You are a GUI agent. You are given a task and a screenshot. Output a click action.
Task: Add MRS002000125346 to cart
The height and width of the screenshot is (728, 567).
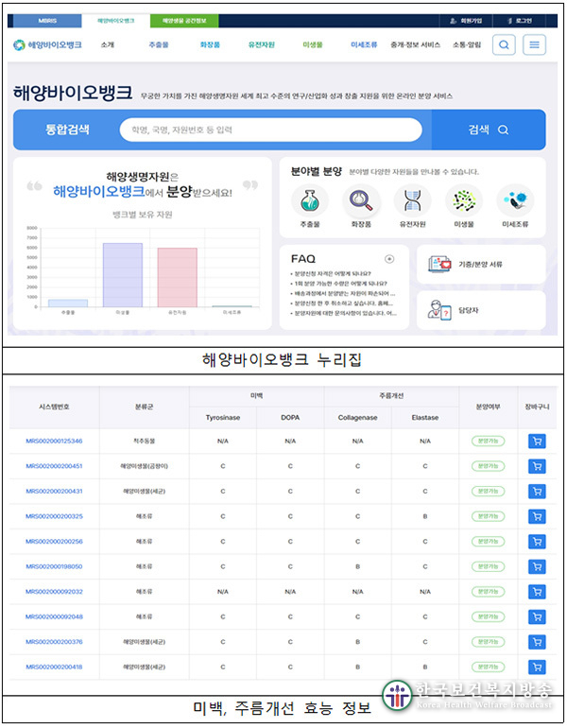tap(537, 442)
